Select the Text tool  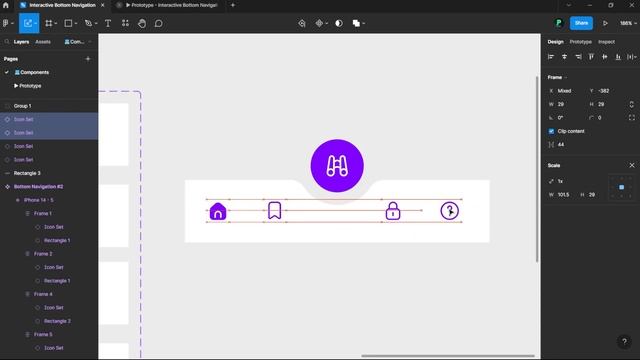point(108,23)
